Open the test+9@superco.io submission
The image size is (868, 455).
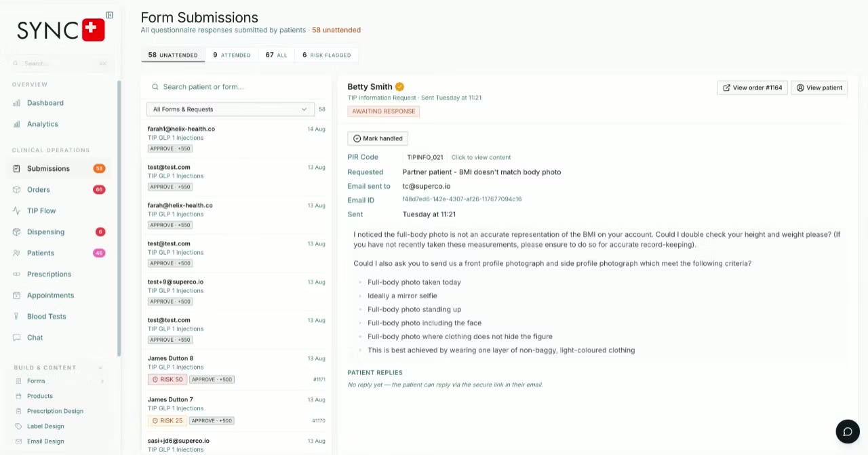[x=236, y=292]
